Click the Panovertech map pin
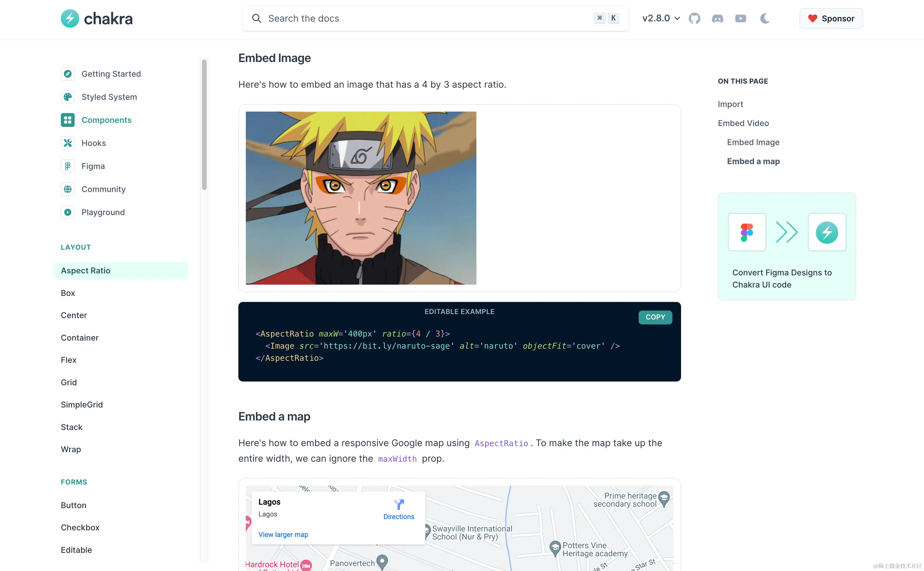924x571 pixels. [382, 562]
